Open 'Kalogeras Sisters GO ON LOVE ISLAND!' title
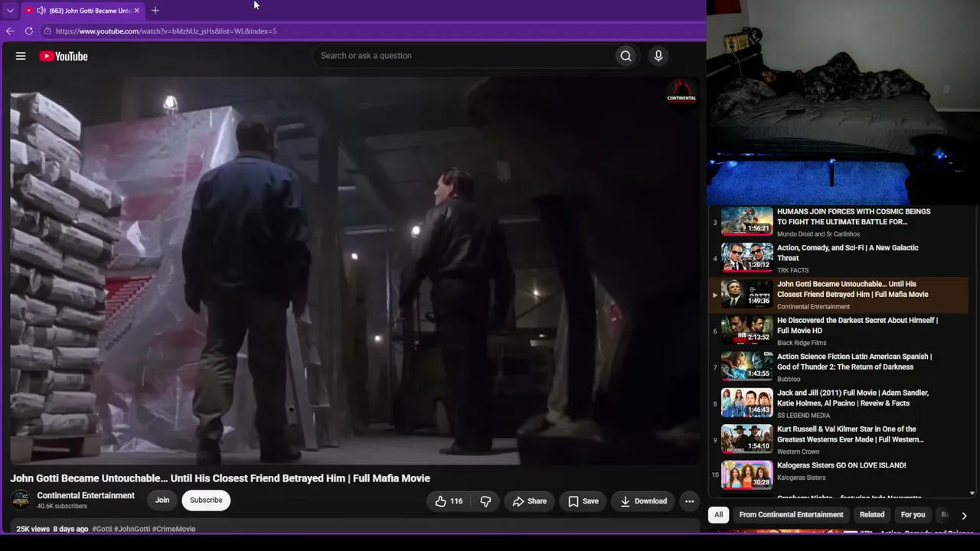980x551 pixels. click(841, 465)
